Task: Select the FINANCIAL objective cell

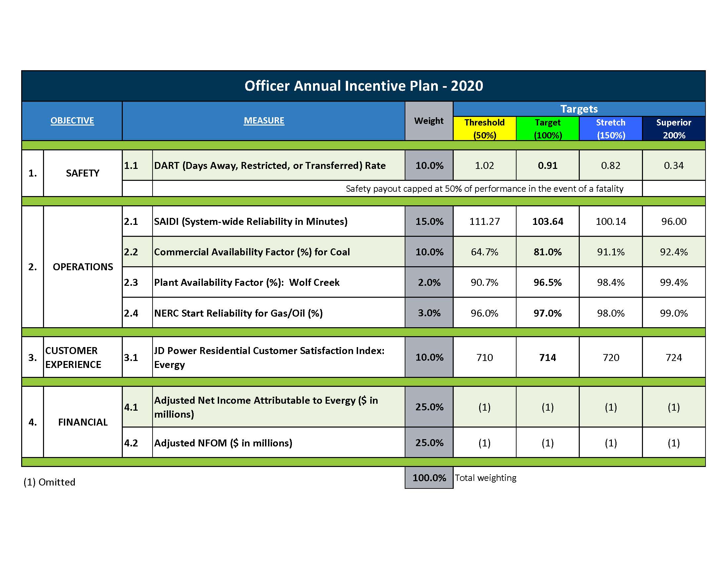Action: (83, 422)
